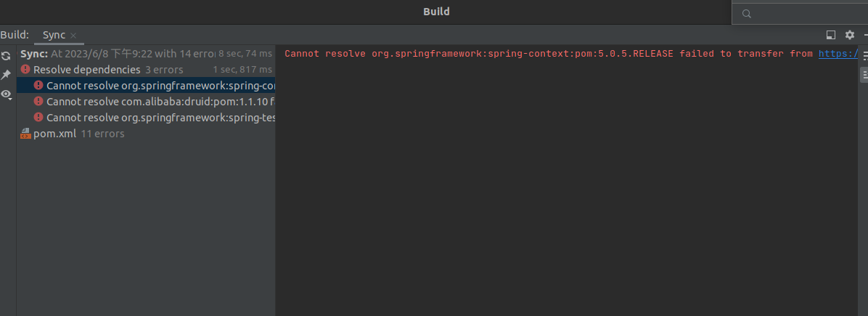Open the https link in console
The width and height of the screenshot is (868, 316).
(838, 54)
